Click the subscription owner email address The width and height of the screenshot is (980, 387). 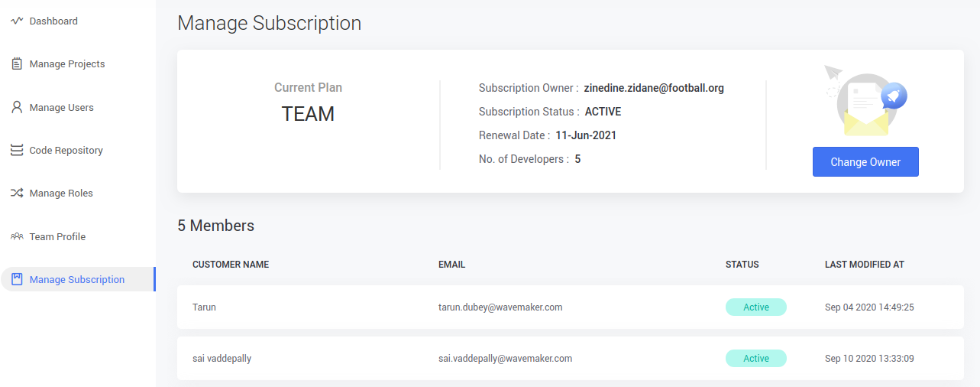(x=654, y=88)
